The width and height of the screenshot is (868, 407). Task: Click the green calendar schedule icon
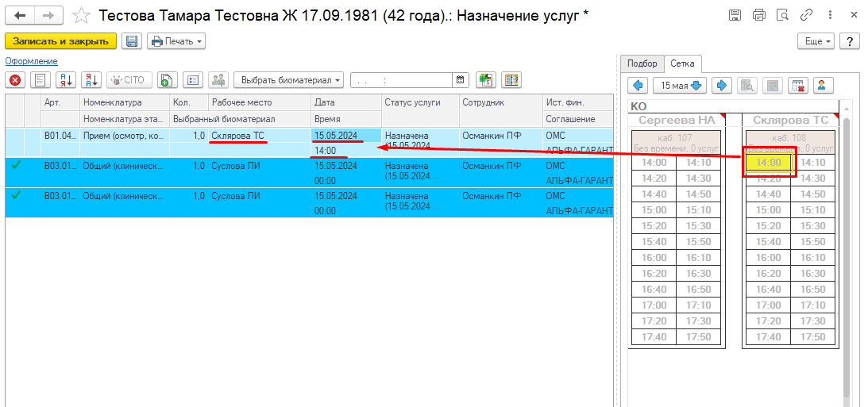coord(487,80)
